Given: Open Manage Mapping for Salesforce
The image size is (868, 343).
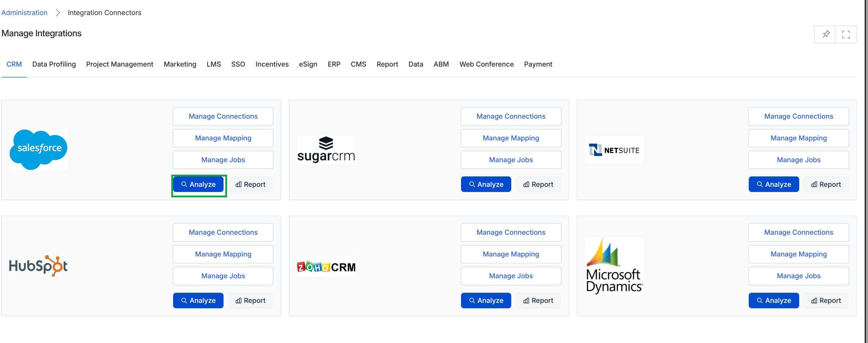Looking at the screenshot, I should coord(223,138).
